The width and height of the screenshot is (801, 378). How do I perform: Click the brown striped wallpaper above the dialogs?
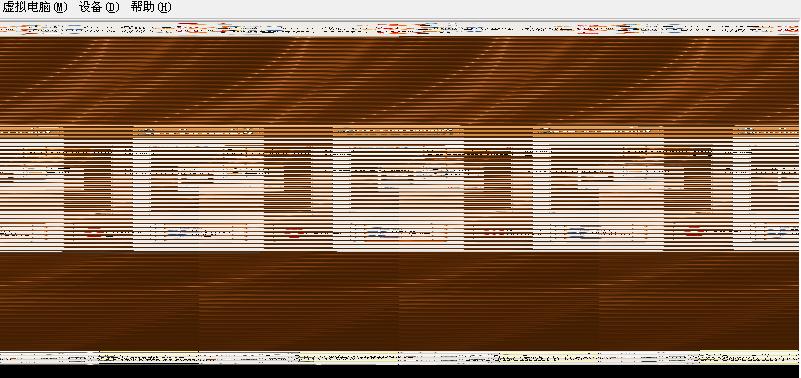tap(399, 81)
